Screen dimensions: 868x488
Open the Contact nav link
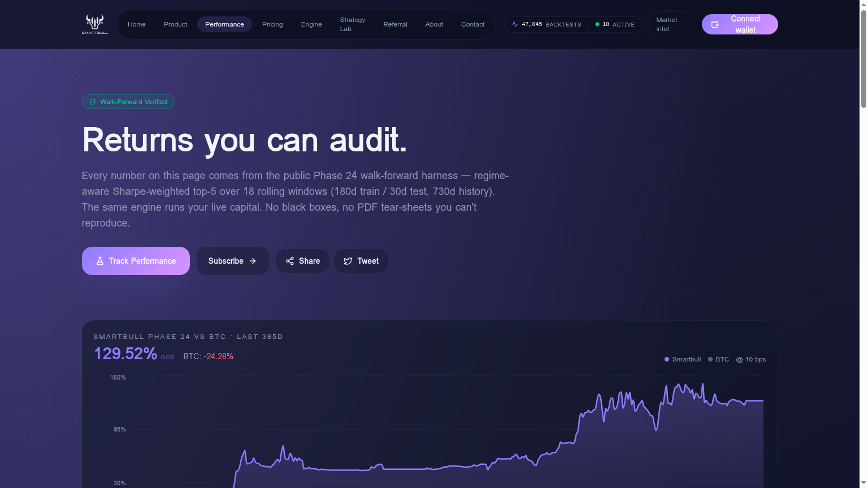[473, 24]
